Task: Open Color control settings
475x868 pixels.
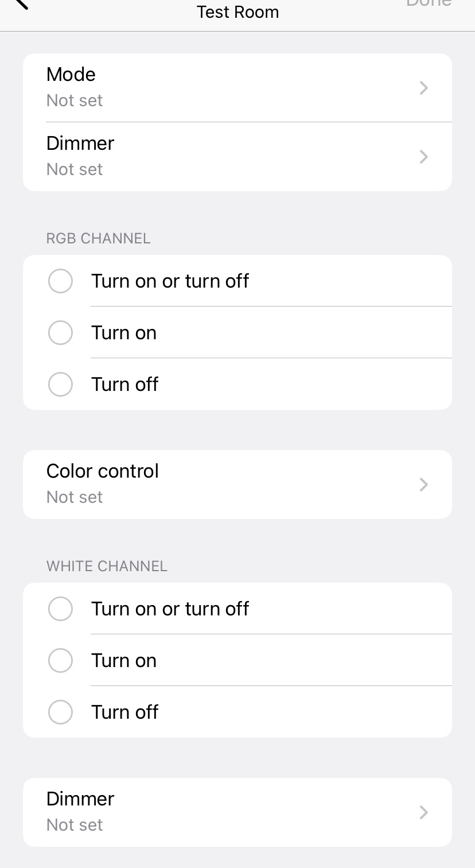Action: (x=229, y=484)
